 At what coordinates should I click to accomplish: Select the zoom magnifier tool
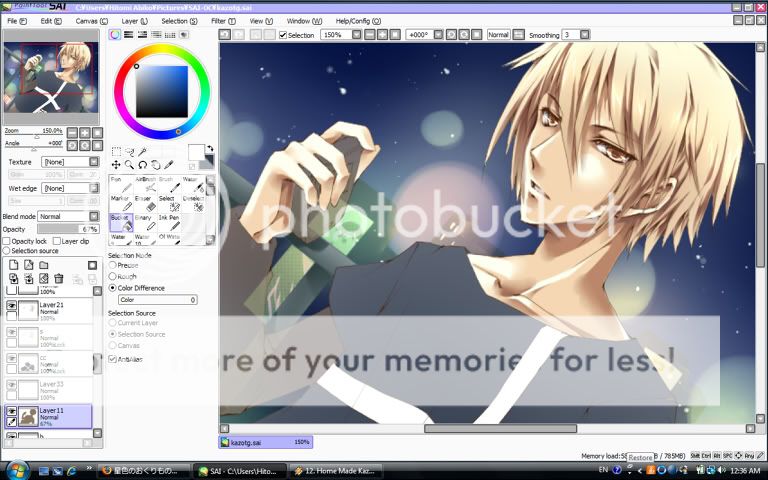(129, 165)
